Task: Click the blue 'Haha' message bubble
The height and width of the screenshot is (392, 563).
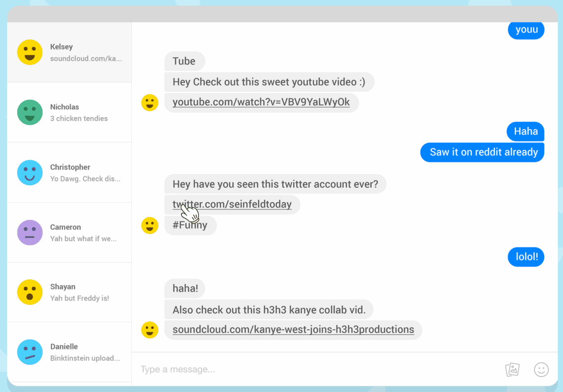Action: tap(526, 131)
